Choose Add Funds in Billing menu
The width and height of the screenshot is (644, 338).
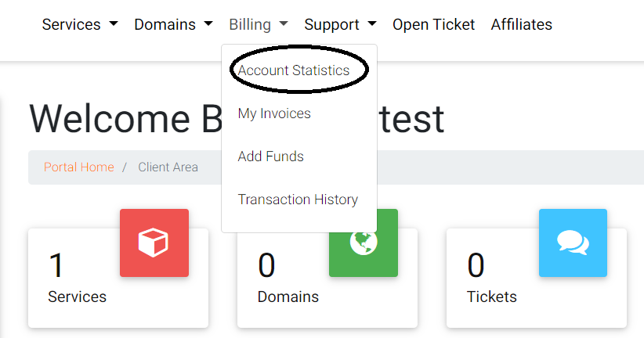click(x=271, y=156)
